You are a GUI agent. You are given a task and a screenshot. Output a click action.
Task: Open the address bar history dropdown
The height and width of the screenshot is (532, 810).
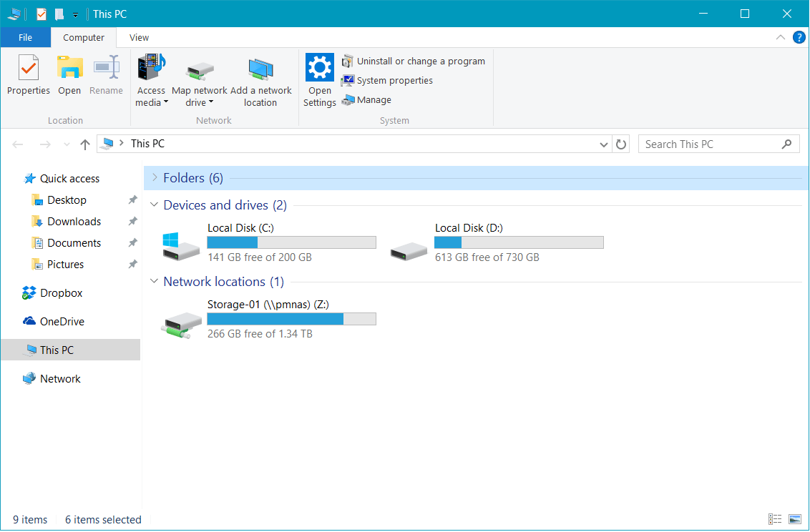[604, 144]
